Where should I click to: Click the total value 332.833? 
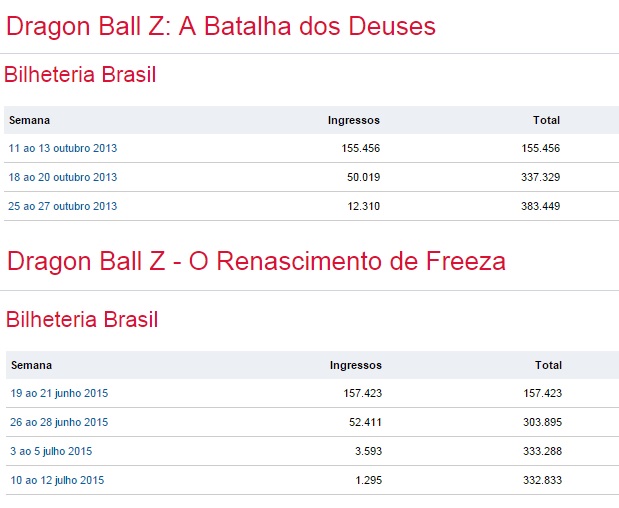(x=541, y=480)
